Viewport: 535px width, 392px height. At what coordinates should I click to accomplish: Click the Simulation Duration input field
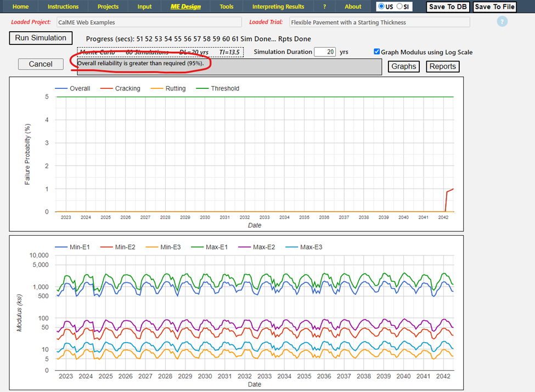click(x=324, y=52)
